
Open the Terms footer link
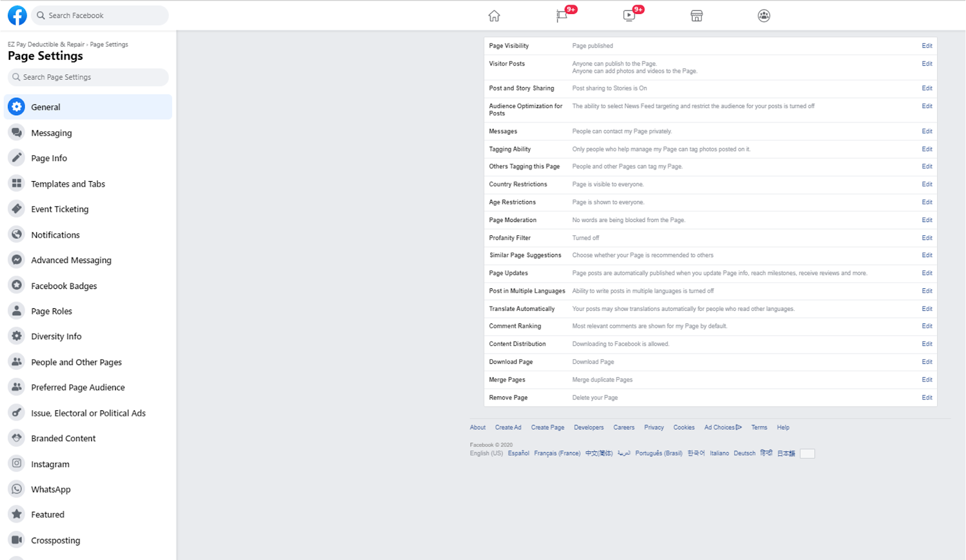click(759, 427)
